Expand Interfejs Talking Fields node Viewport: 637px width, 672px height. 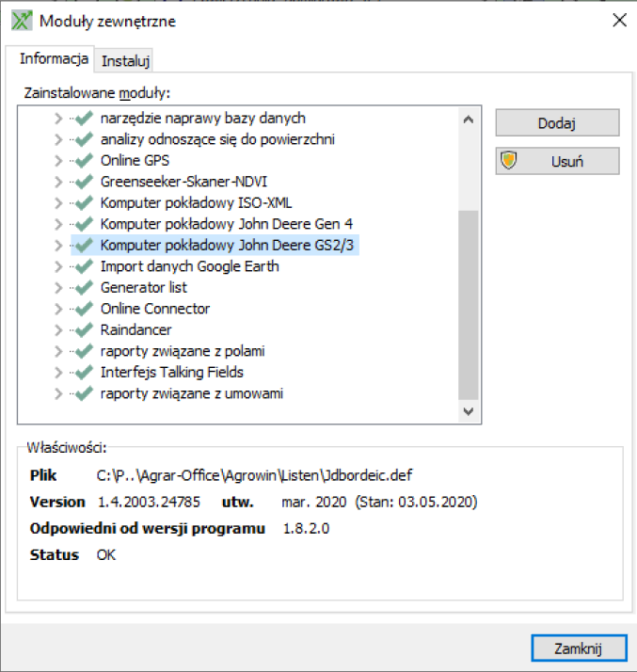point(58,373)
